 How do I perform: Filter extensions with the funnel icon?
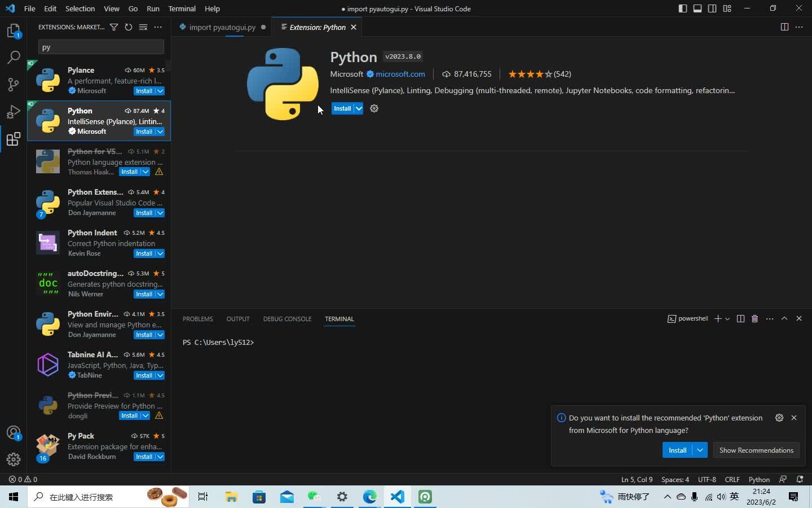pyautogui.click(x=114, y=27)
